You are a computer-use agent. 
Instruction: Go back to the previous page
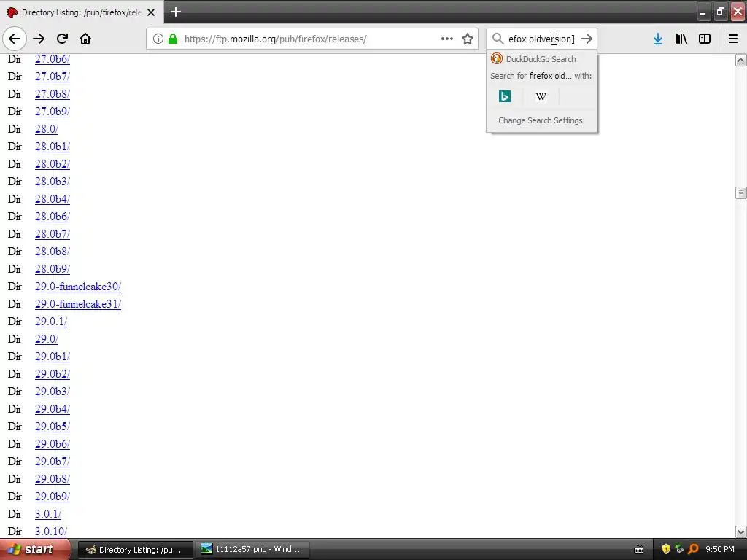tap(15, 39)
